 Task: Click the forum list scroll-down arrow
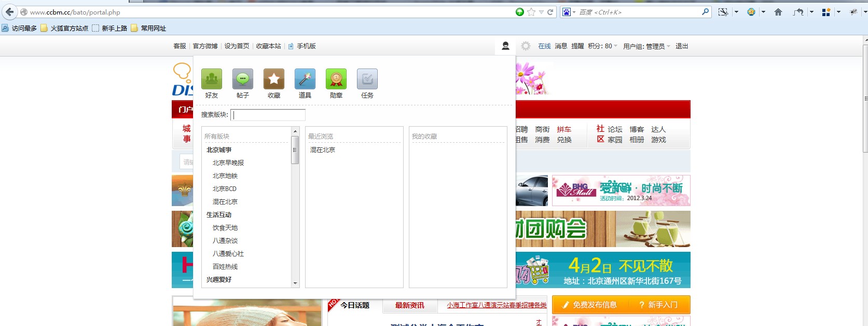[295, 283]
